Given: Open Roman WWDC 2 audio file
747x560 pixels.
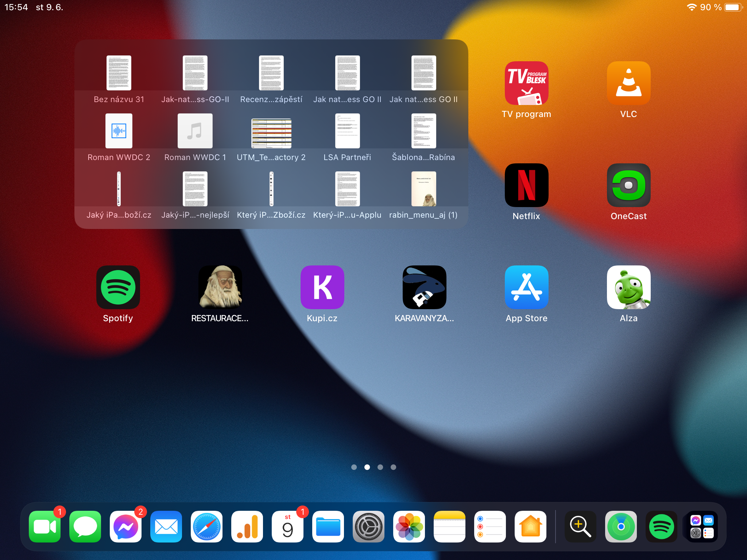Looking at the screenshot, I should (x=119, y=131).
